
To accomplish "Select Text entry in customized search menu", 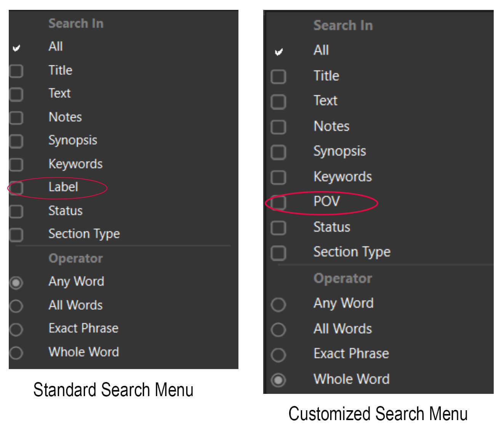I will point(325,101).
